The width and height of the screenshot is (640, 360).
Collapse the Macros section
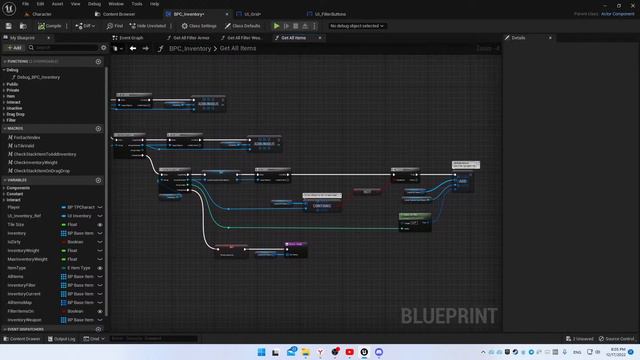[x=4, y=129]
